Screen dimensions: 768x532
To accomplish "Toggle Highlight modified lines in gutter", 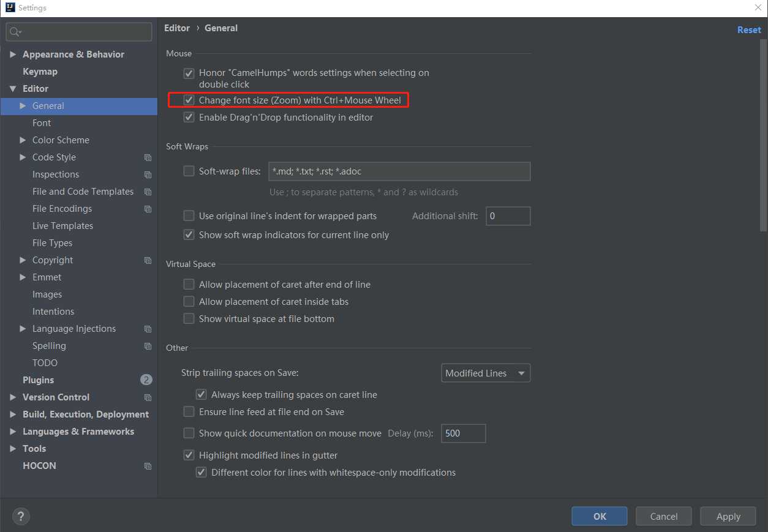I will coord(189,455).
